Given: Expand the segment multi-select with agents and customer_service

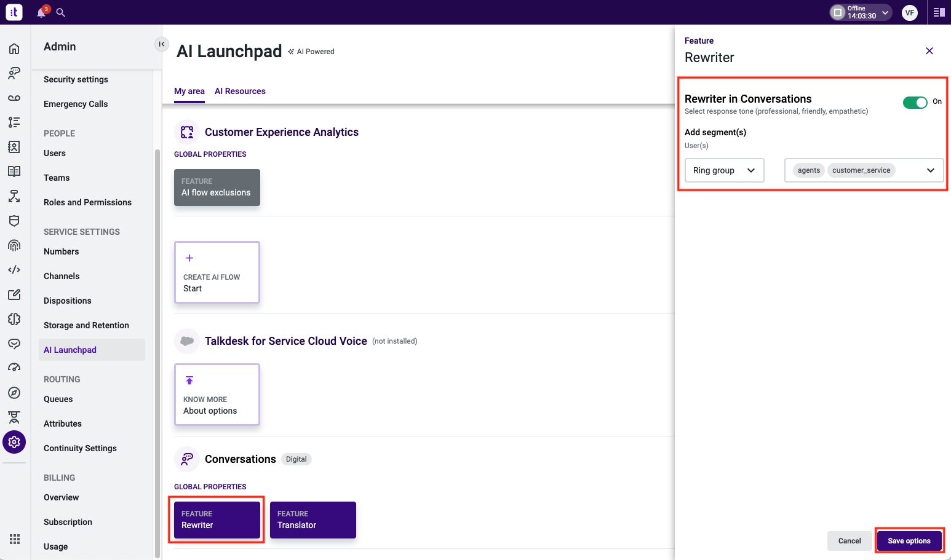Looking at the screenshot, I should click(864, 170).
